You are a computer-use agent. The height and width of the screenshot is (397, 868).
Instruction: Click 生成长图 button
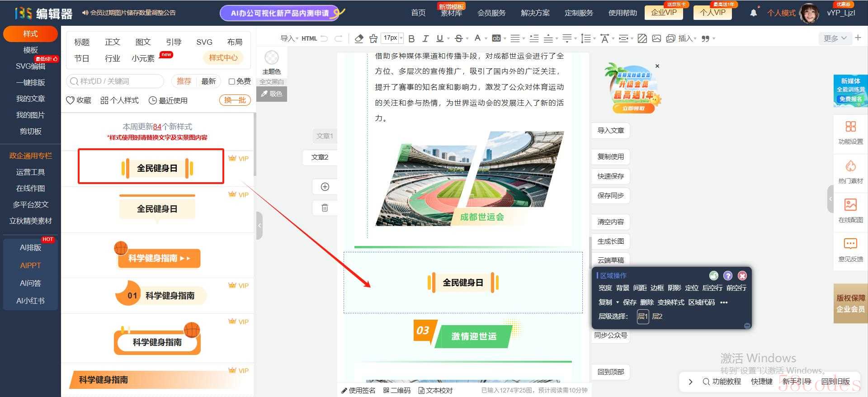click(x=611, y=241)
